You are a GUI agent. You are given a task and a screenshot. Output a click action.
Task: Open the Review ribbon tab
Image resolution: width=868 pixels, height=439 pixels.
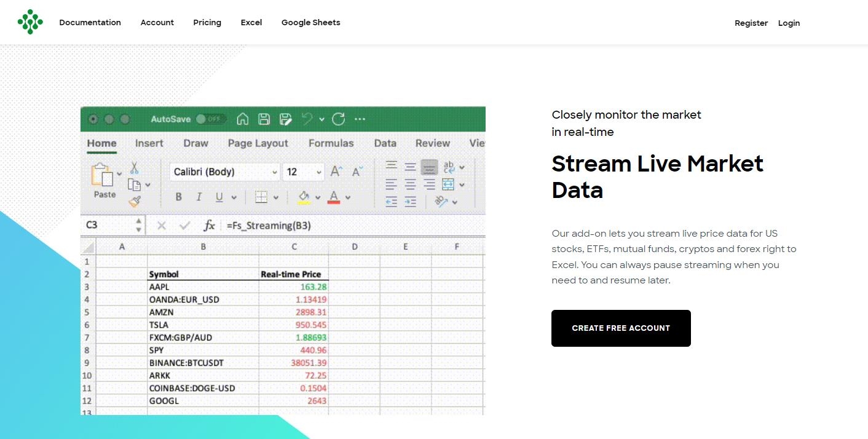point(432,143)
